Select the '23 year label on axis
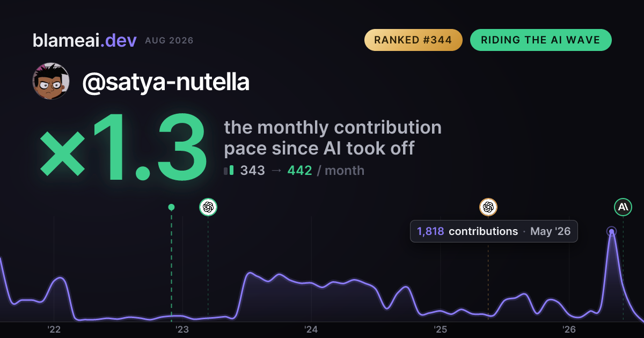Image resolution: width=644 pixels, height=338 pixels. tap(182, 329)
